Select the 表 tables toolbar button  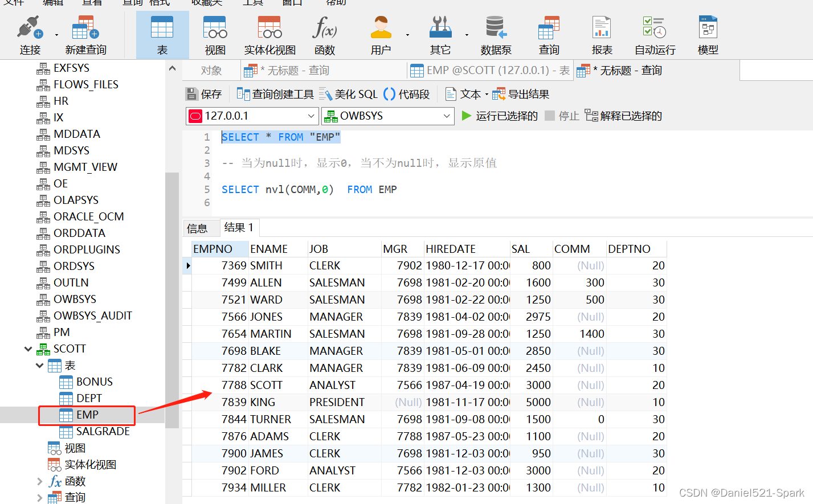point(162,35)
